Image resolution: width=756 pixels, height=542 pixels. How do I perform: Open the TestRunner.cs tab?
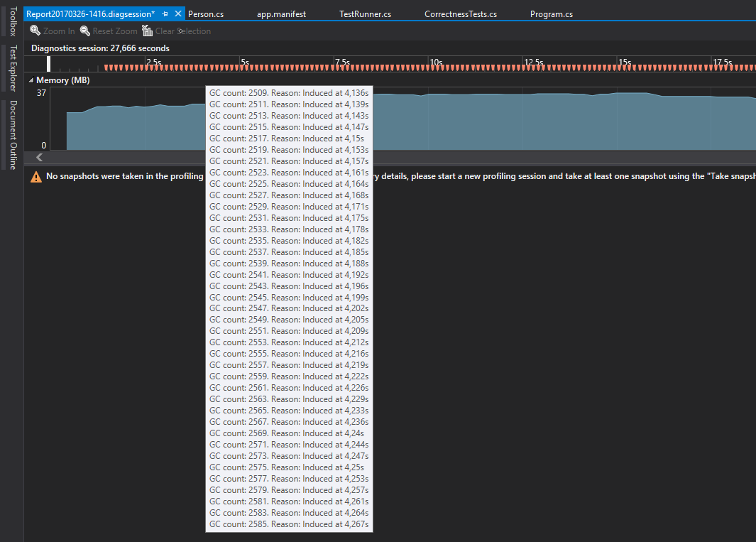point(365,14)
